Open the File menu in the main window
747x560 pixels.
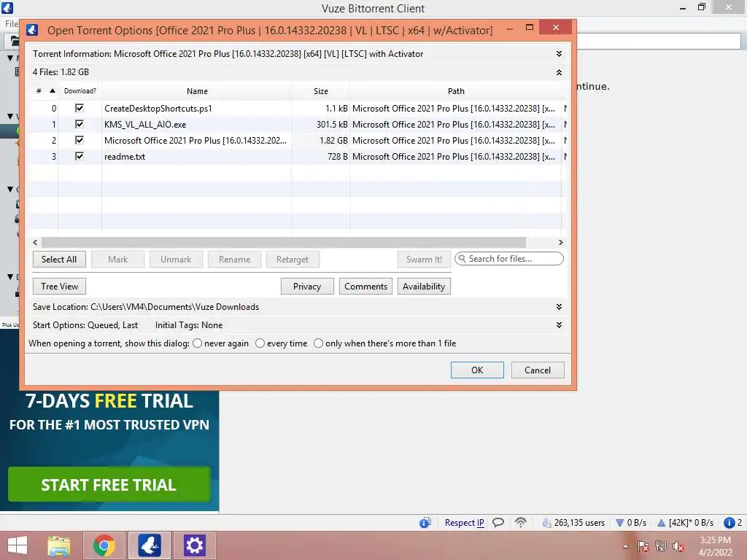11,23
